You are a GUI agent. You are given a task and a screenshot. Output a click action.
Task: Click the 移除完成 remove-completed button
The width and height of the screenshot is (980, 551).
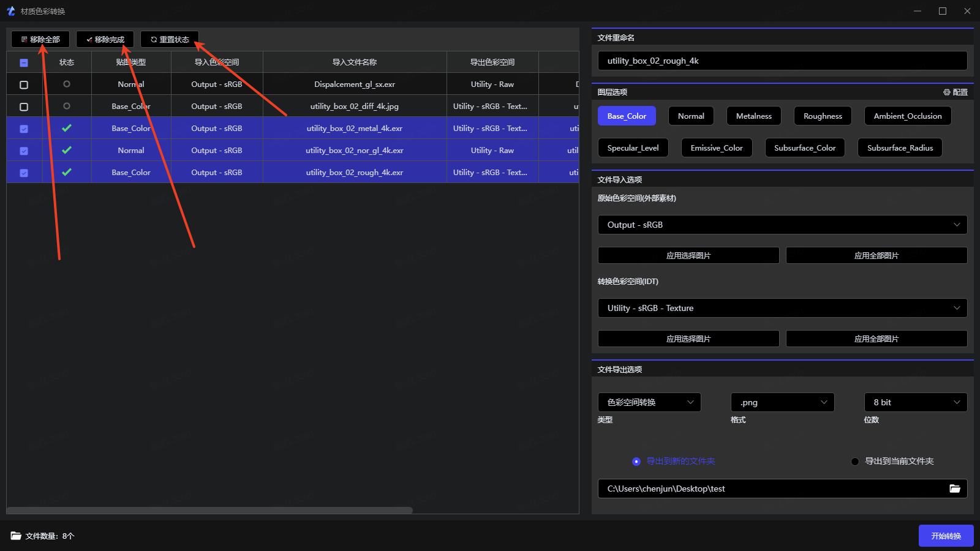(x=105, y=39)
